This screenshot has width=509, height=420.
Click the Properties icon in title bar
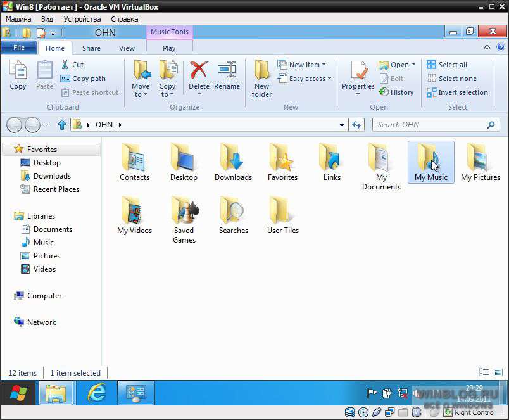pos(42,33)
